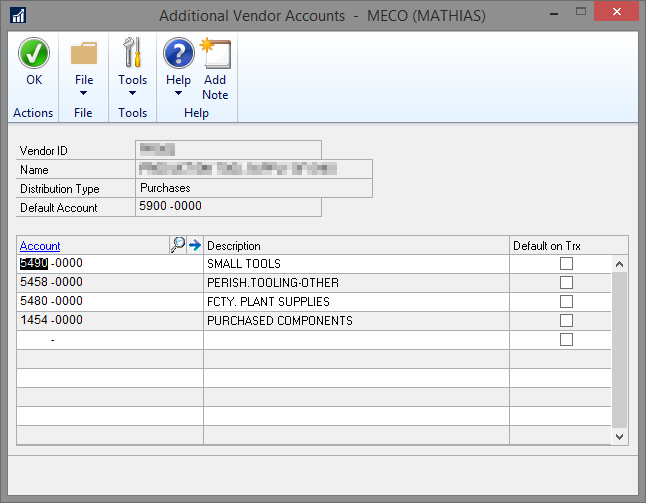
Task: Click the account lookup magnifier icon
Action: point(178,245)
